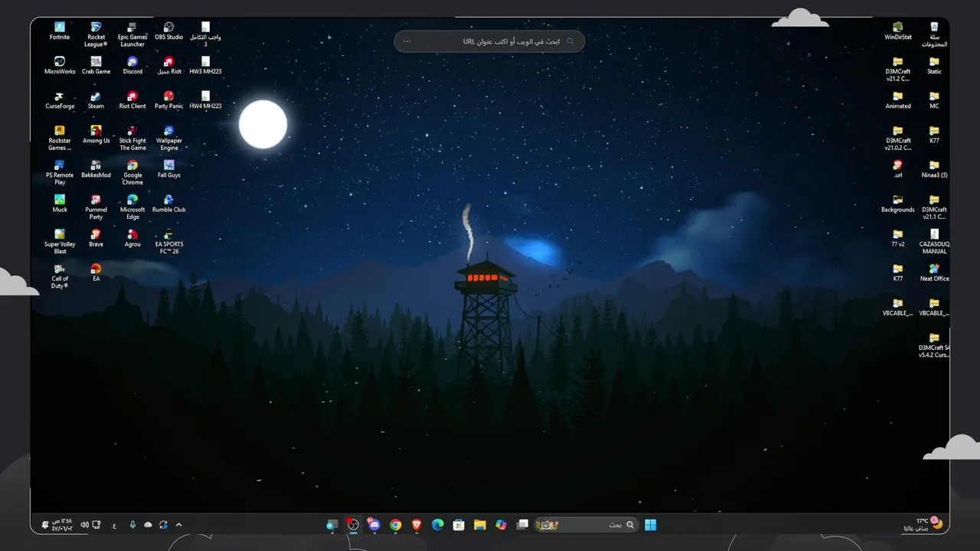Select the Brave desktop shortcut
Viewport: 980px width, 551px height.
[x=96, y=238]
